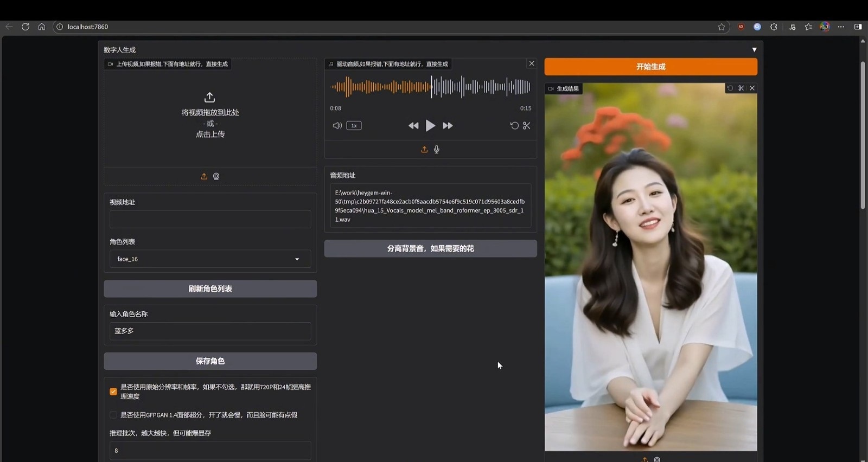The image size is (868, 462).
Task: Remove the loaded audio with X
Action: point(532,63)
